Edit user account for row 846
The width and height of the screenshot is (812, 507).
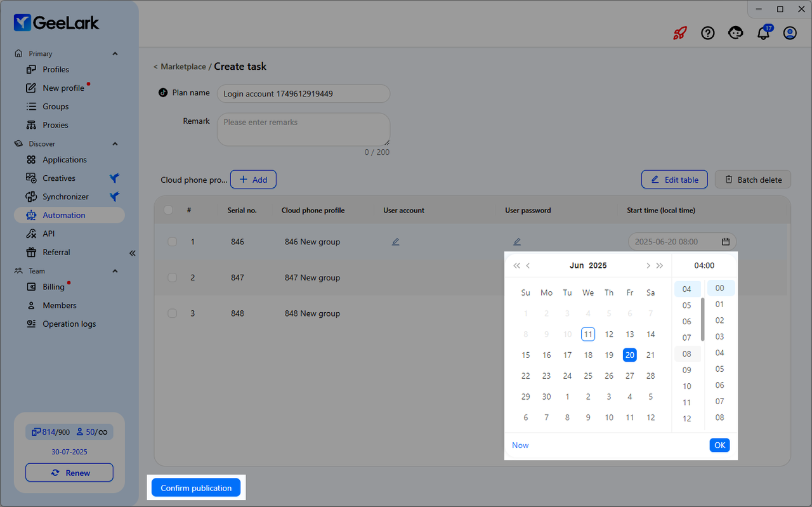point(395,242)
